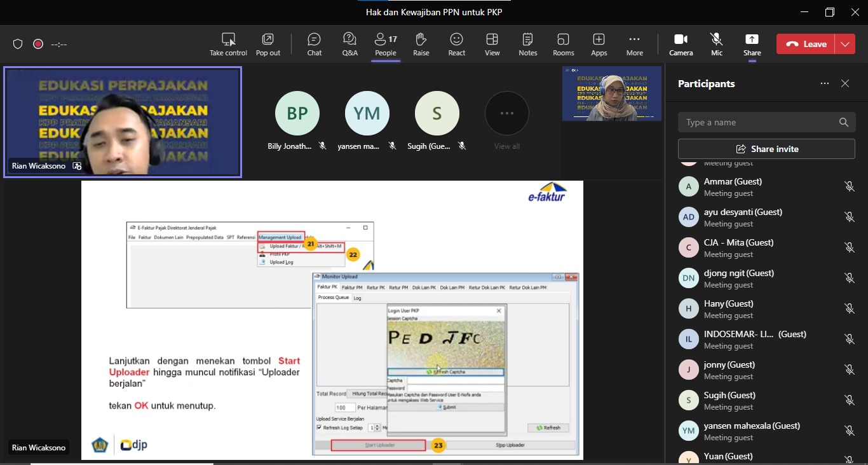Click djong ngit's muted mic icon
Image resolution: width=868 pixels, height=465 pixels.
[x=849, y=278]
